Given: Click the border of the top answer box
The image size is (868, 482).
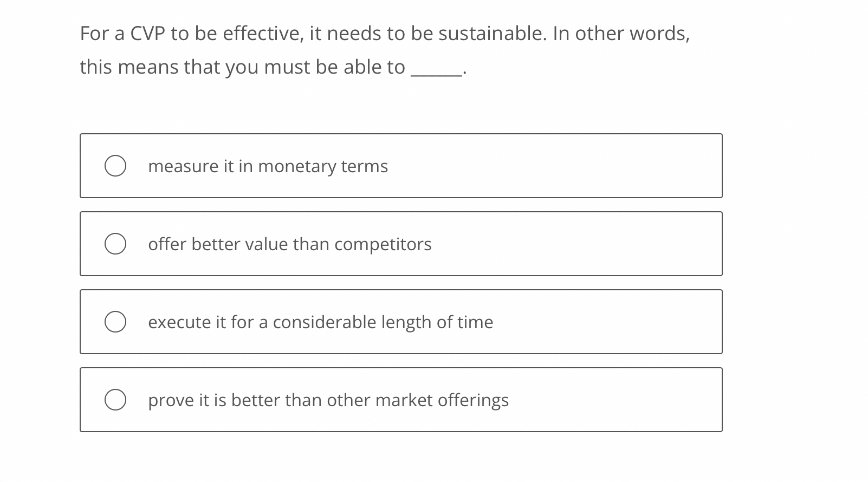Looking at the screenshot, I should (401, 135).
